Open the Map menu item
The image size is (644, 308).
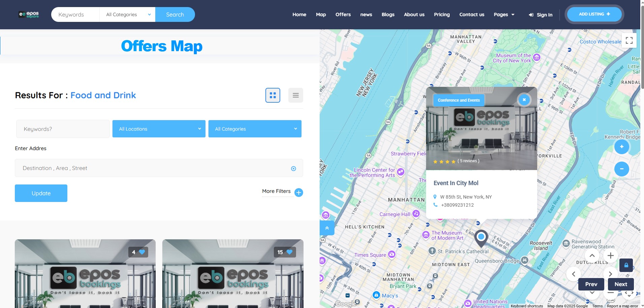point(321,14)
